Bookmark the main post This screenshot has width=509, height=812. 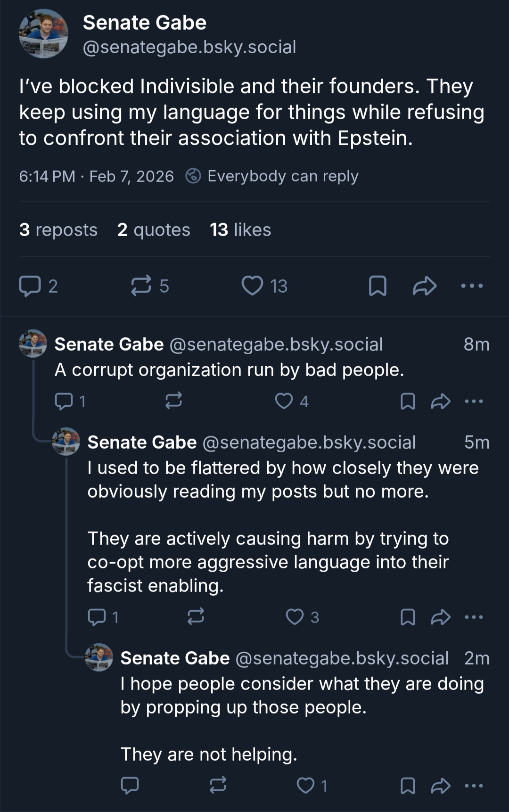(x=378, y=286)
